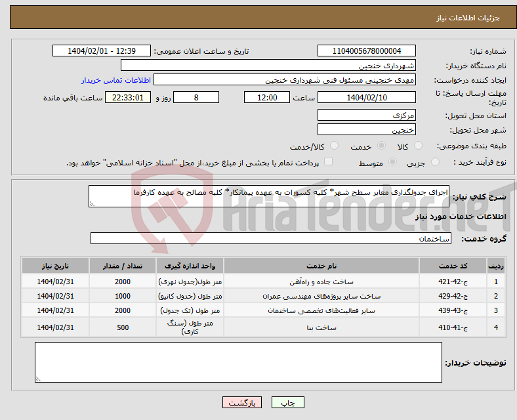
Task: Click the quantity 500 cell
Action: (x=123, y=327)
